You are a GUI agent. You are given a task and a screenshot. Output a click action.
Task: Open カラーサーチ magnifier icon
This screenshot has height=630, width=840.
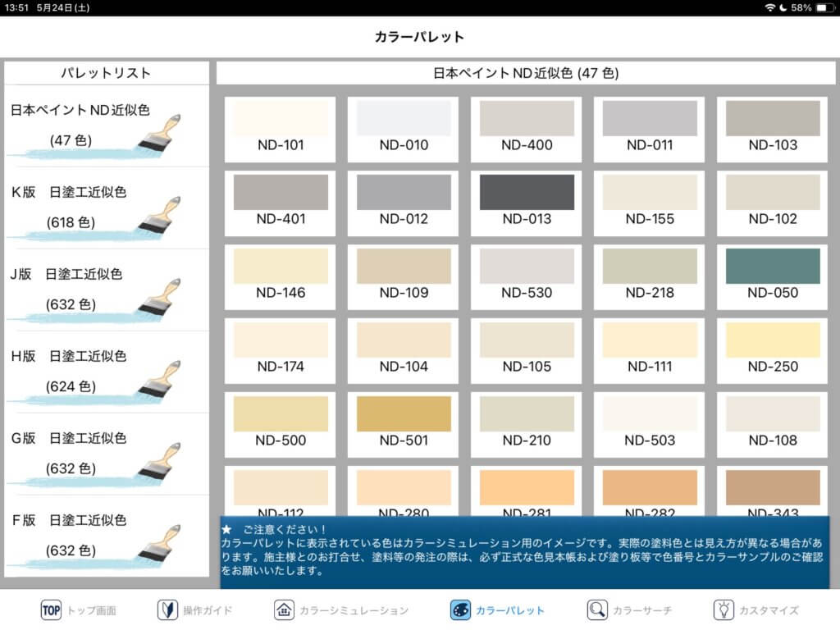(x=597, y=609)
